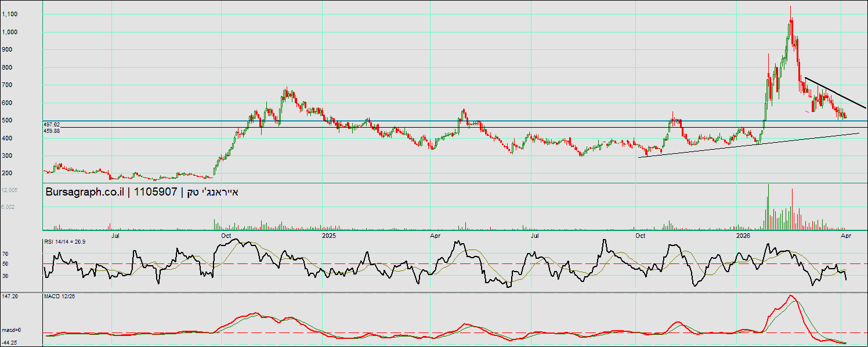
Task: Select the 459.88 price level label
Action: (52, 131)
